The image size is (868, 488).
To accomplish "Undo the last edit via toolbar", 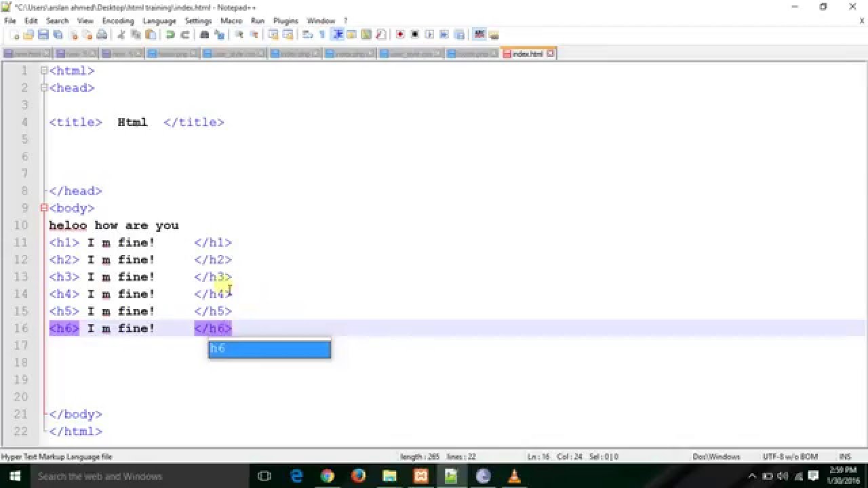I will 170,35.
